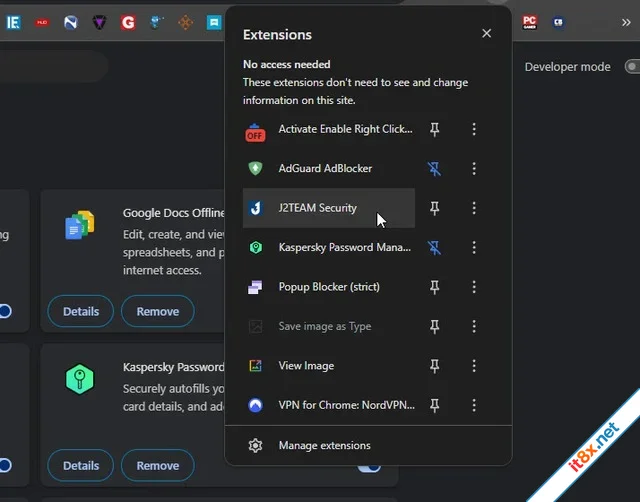Screen dimensions: 640x502
Task: Click the red G toolbar icon
Action: pos(128,22)
